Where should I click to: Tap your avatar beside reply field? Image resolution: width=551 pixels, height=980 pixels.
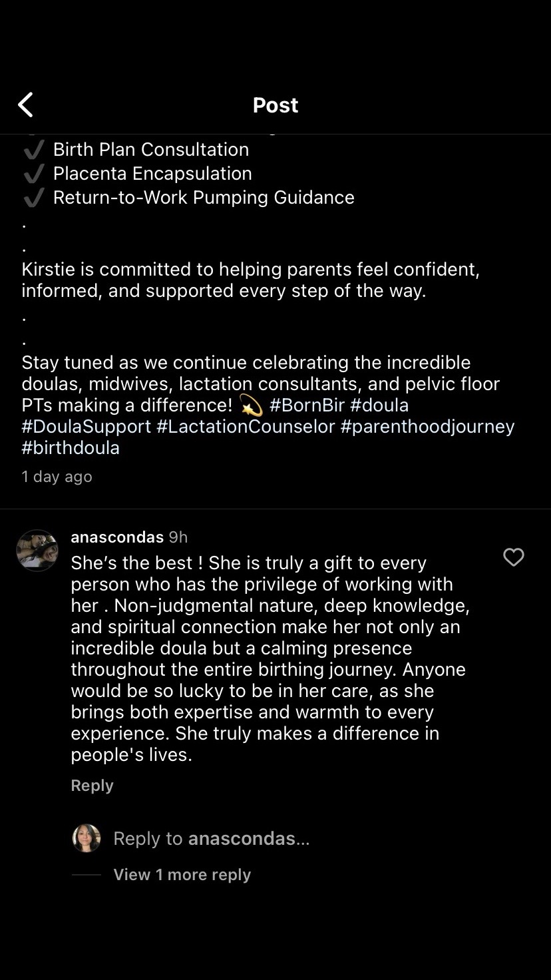click(x=87, y=838)
